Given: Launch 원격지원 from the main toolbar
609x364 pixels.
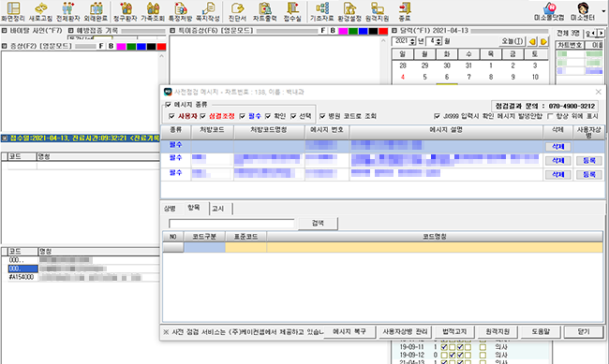Looking at the screenshot, I should 378,11.
